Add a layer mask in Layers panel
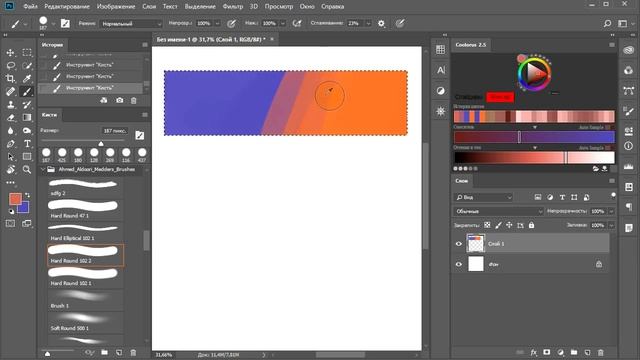The image size is (640, 360). coord(547,352)
